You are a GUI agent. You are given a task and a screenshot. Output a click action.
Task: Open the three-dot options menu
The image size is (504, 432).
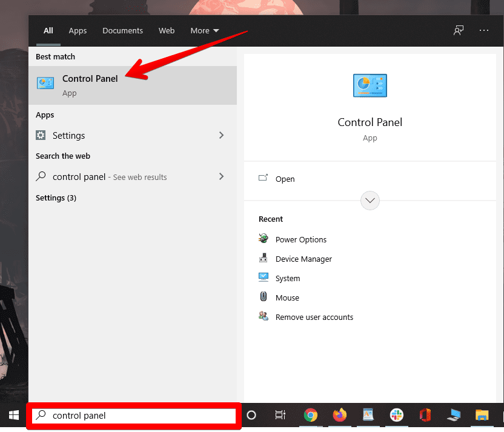coord(484,30)
